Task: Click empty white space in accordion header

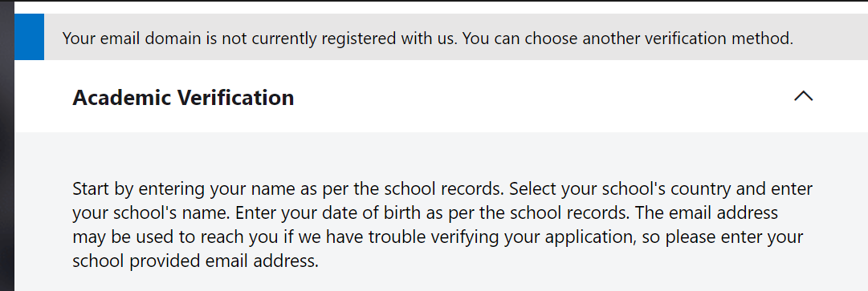Action: click(x=543, y=97)
